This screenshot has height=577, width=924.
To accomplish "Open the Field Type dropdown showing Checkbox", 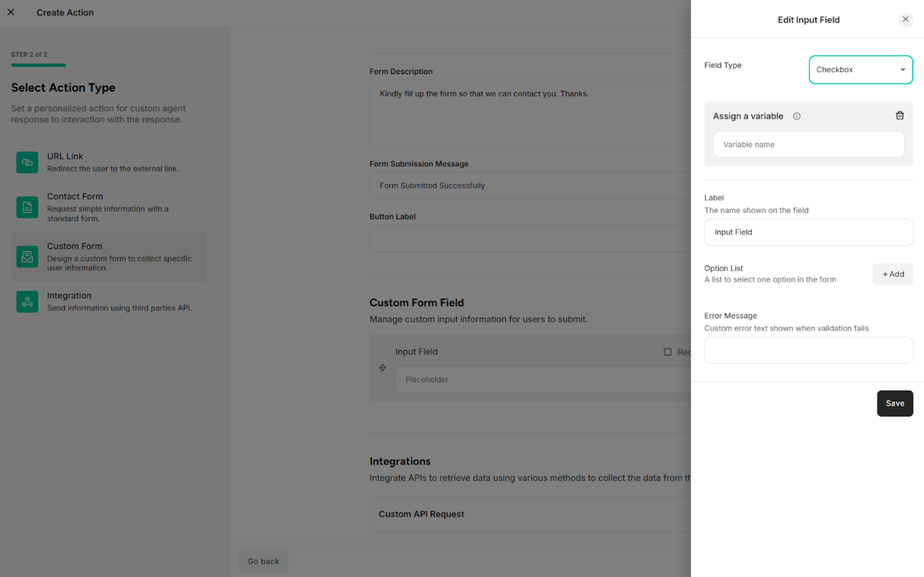I will click(861, 69).
